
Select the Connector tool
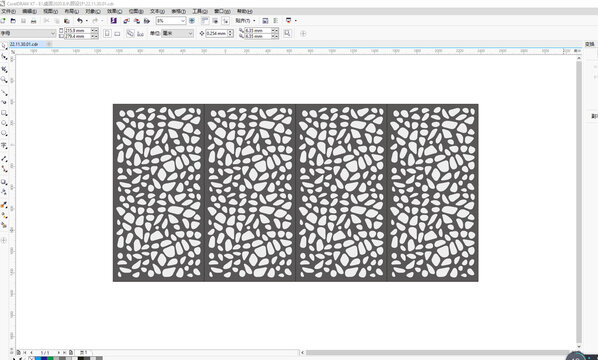point(4,169)
